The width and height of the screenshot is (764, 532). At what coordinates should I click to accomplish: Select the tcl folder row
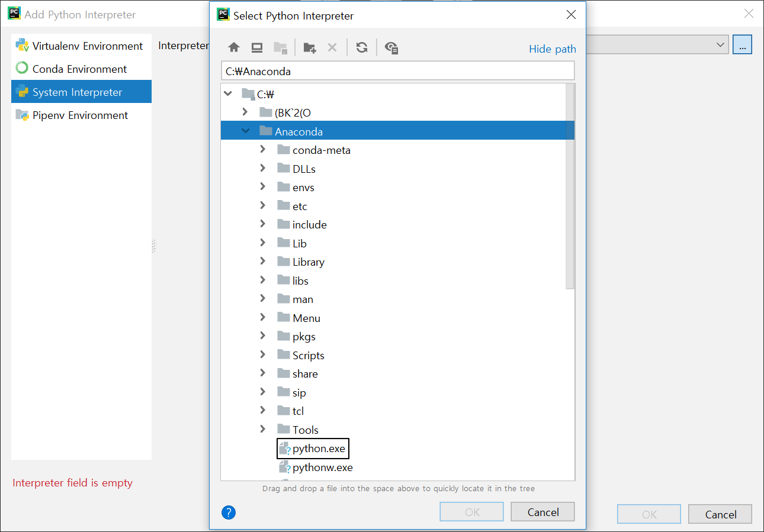pyautogui.click(x=393, y=411)
